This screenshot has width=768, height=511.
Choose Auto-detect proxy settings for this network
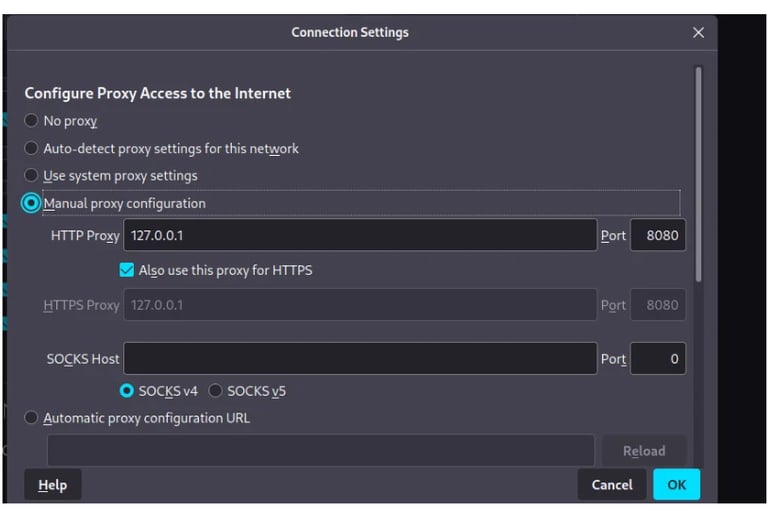(x=31, y=148)
